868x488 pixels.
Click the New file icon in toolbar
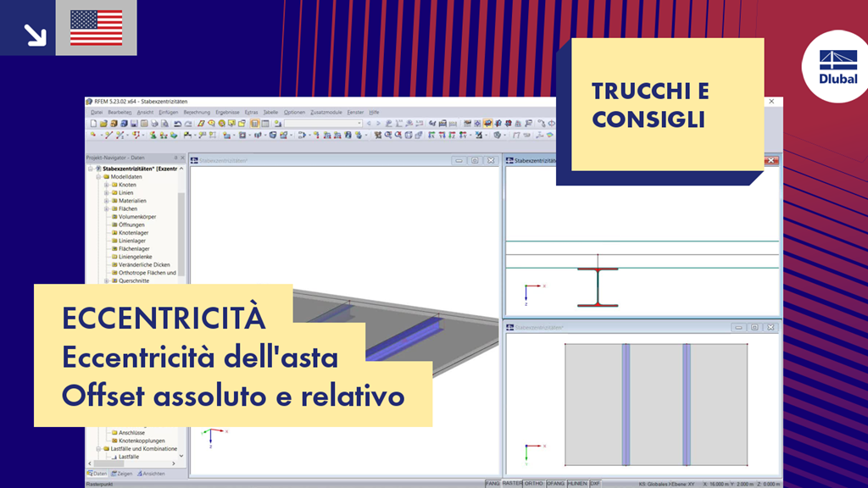point(93,124)
